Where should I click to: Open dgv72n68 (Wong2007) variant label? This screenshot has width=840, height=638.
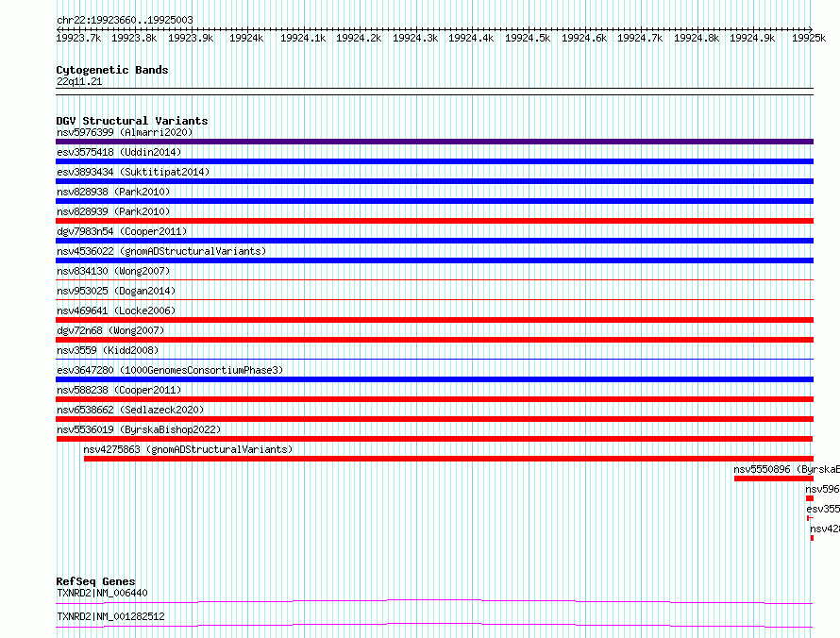110,330
